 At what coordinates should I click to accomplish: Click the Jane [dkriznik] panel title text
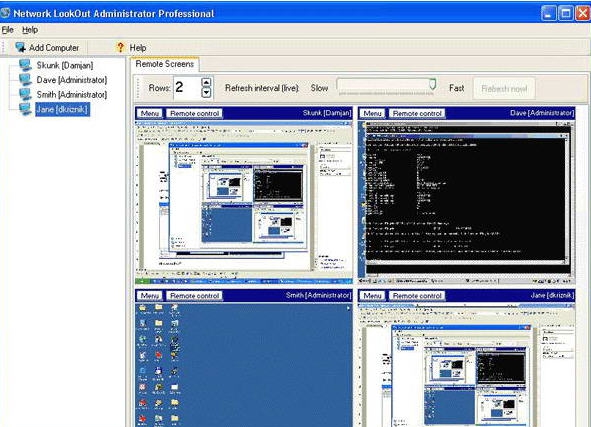[552, 295]
